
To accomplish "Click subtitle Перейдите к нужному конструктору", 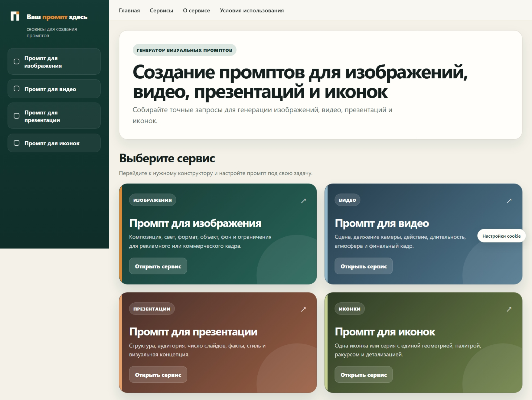I will 216,173.
